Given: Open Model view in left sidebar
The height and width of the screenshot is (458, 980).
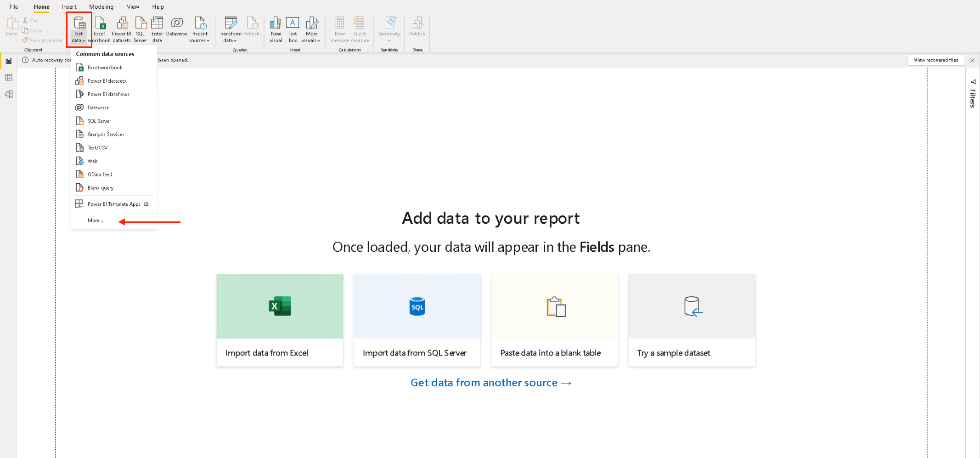Looking at the screenshot, I should (9, 94).
